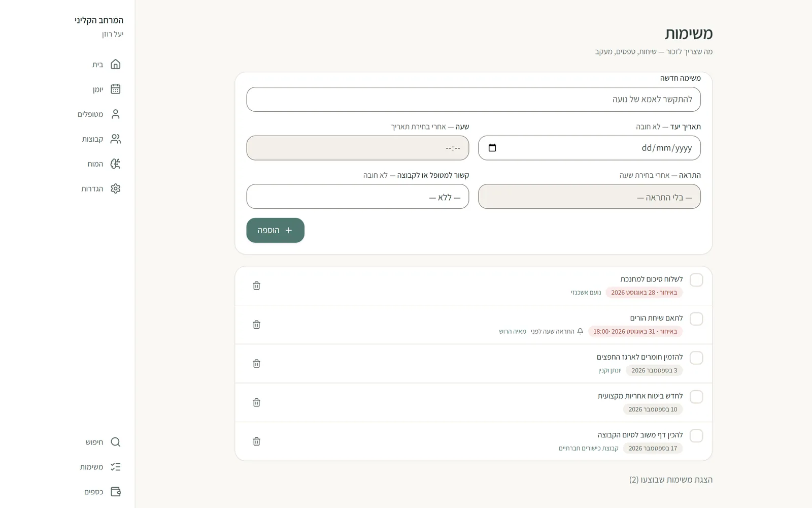This screenshot has width=812, height=508.
Task: Click date chip 17 בספטמבר 2026
Action: click(x=653, y=448)
